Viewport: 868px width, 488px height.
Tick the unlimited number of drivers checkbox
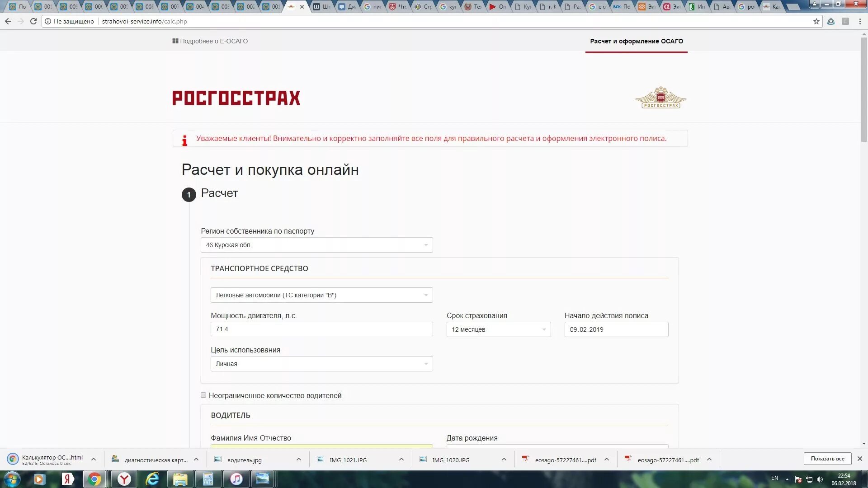(203, 395)
